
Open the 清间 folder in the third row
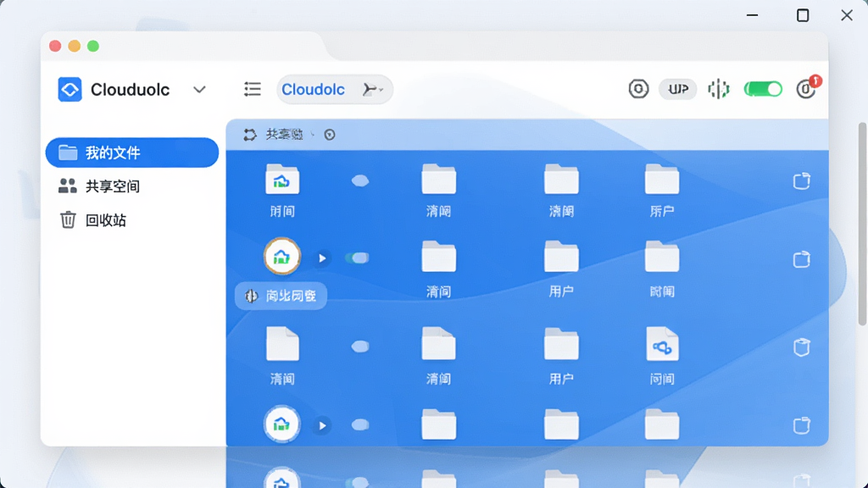coord(438,344)
